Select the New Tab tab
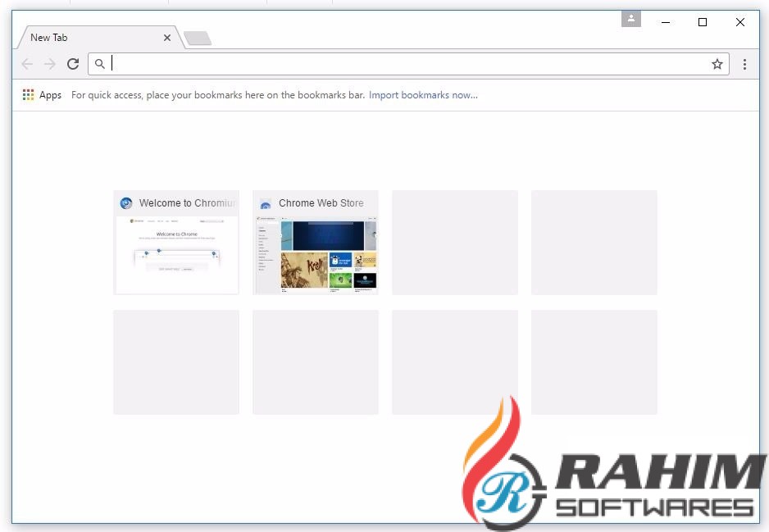Image resolution: width=769 pixels, height=532 pixels. click(x=101, y=38)
